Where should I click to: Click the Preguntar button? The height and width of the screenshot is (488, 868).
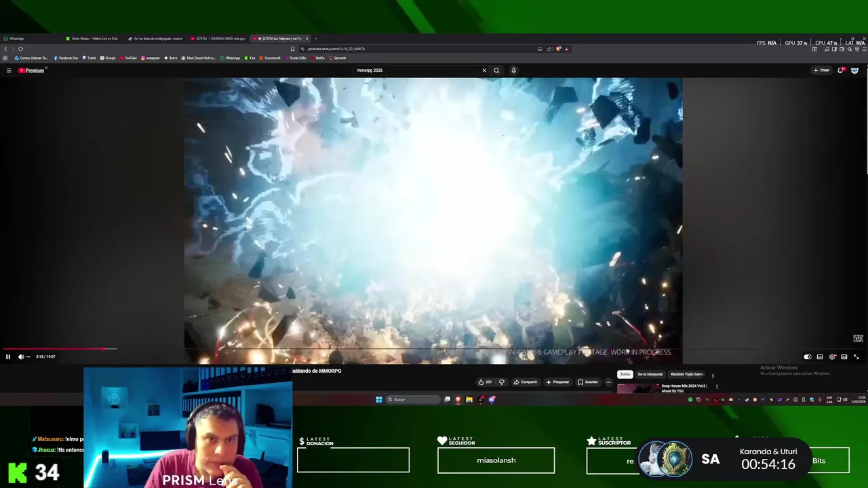click(558, 382)
